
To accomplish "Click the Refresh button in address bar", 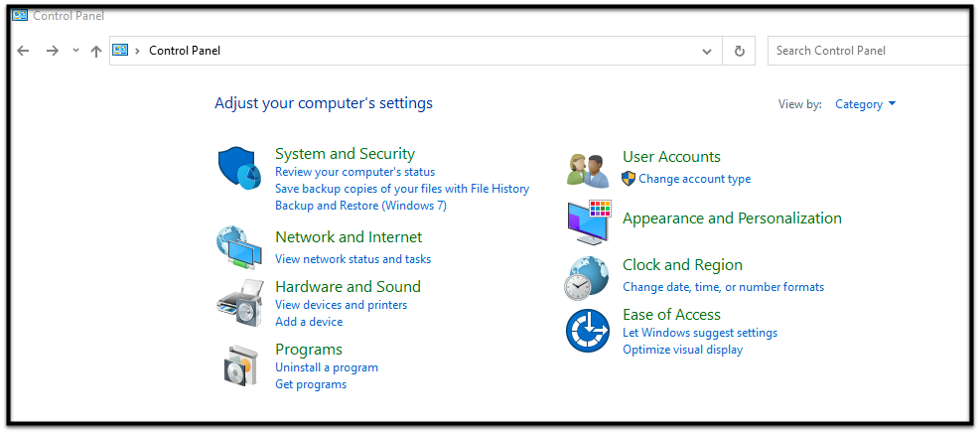I will [739, 51].
